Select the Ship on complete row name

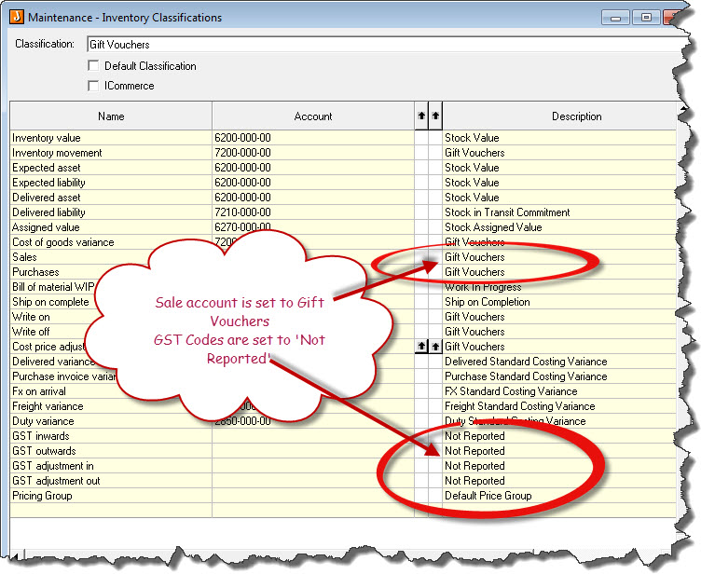[50, 302]
